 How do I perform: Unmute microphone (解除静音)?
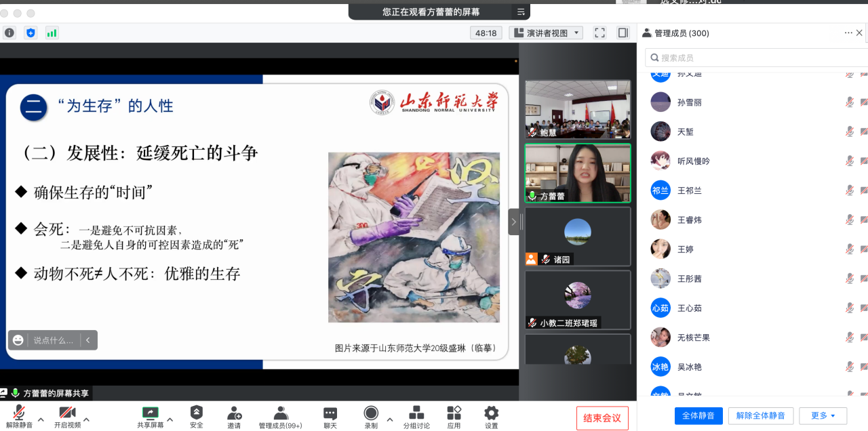[x=19, y=413]
